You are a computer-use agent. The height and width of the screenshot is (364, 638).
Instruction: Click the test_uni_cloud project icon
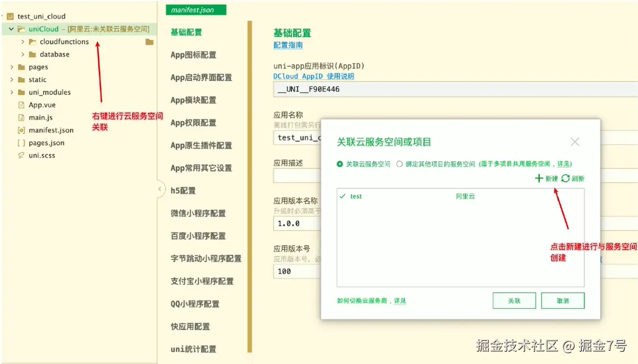pyautogui.click(x=10, y=17)
